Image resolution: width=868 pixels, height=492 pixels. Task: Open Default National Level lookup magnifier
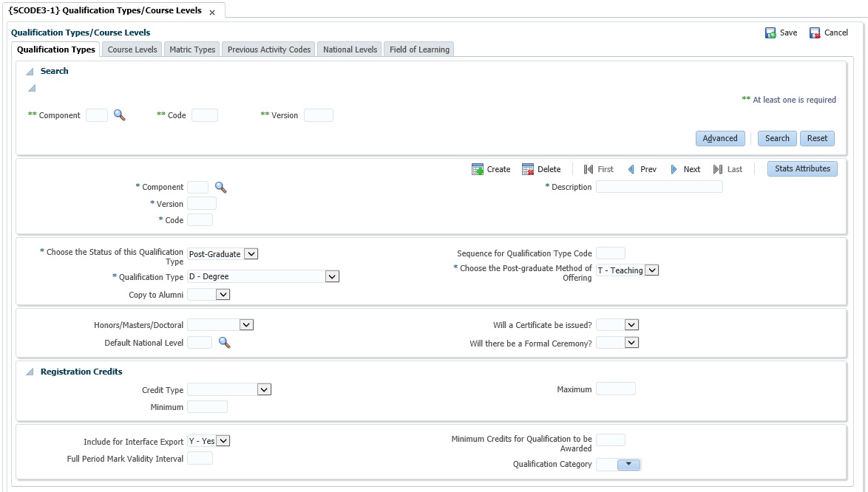pos(224,343)
